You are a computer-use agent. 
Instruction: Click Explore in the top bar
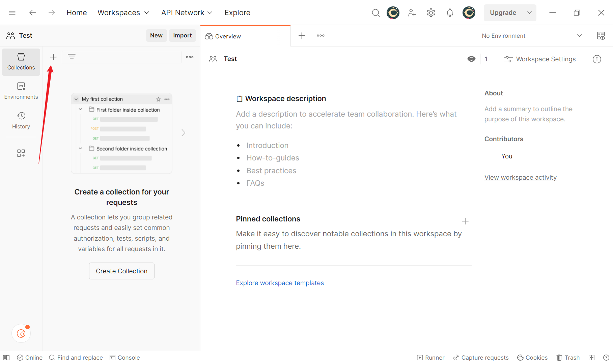click(x=238, y=13)
